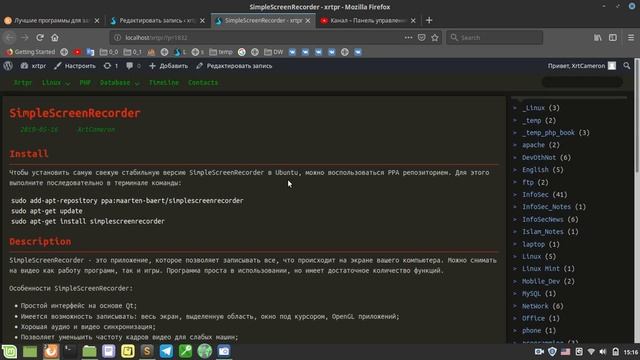The height and width of the screenshot is (360, 640).
Task: Open the file manager from the taskbar
Action: (x=89, y=351)
